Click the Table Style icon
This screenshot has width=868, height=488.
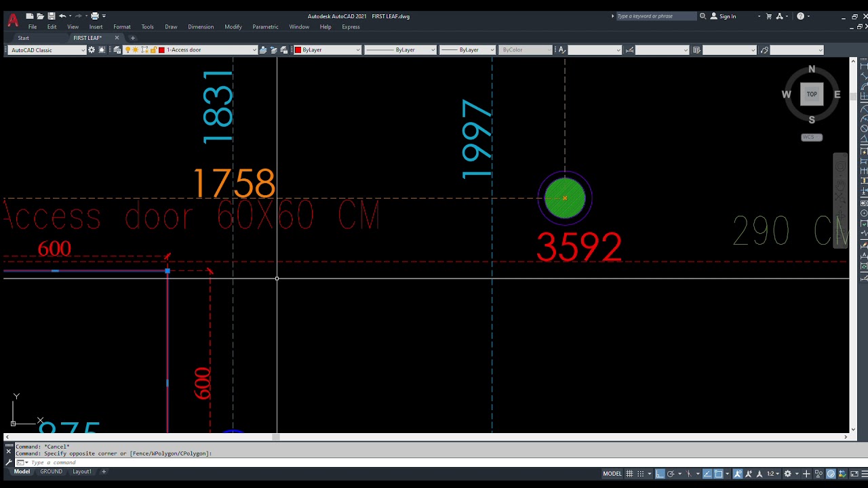pos(696,49)
